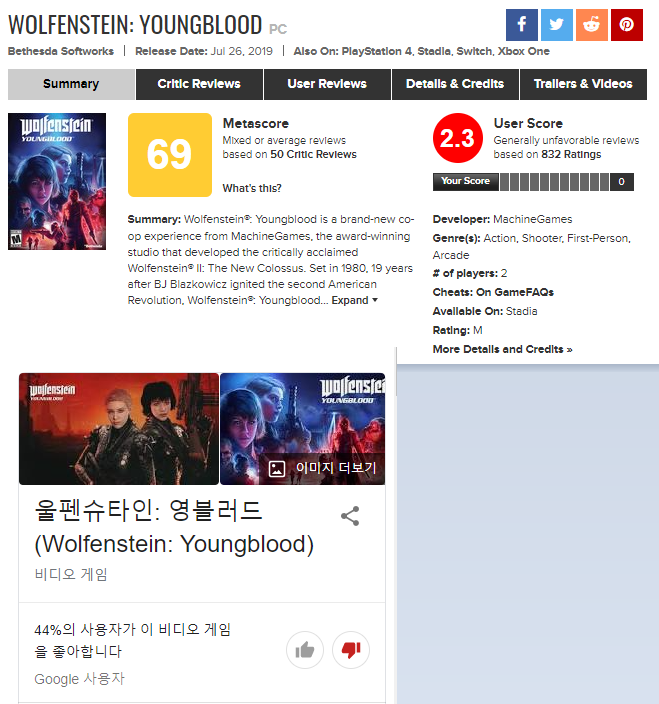Image resolution: width=659 pixels, height=704 pixels.
Task: Go to the Trailers & Videos tab
Action: (x=583, y=84)
